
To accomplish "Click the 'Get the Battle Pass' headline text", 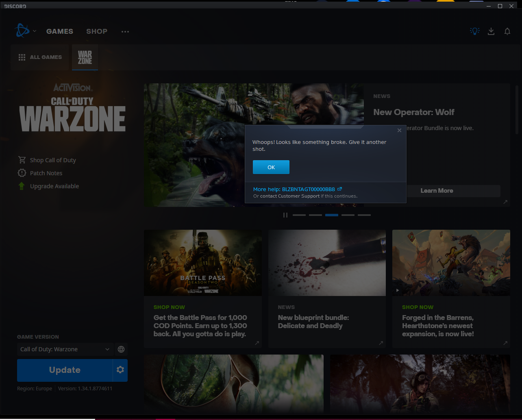I will (200, 326).
